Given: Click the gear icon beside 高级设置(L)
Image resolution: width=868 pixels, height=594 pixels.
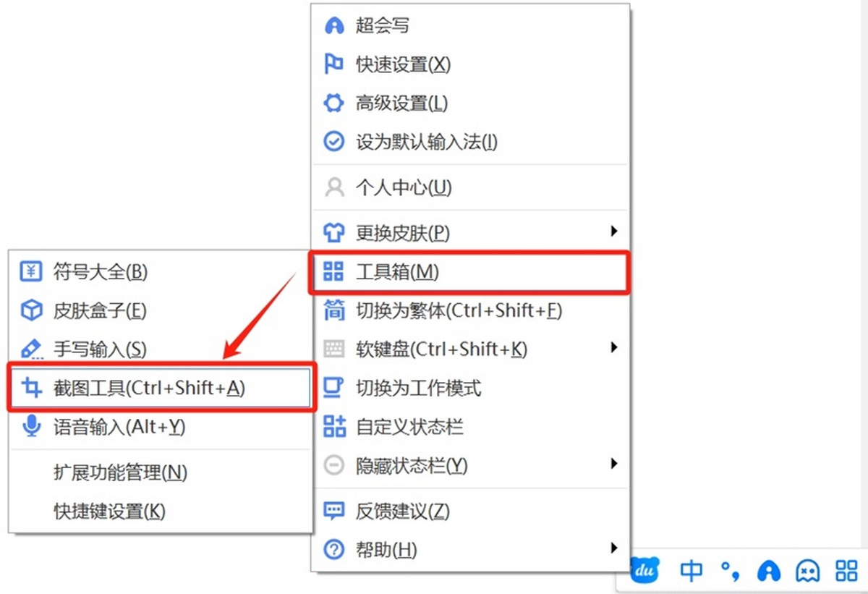Looking at the screenshot, I should (333, 103).
